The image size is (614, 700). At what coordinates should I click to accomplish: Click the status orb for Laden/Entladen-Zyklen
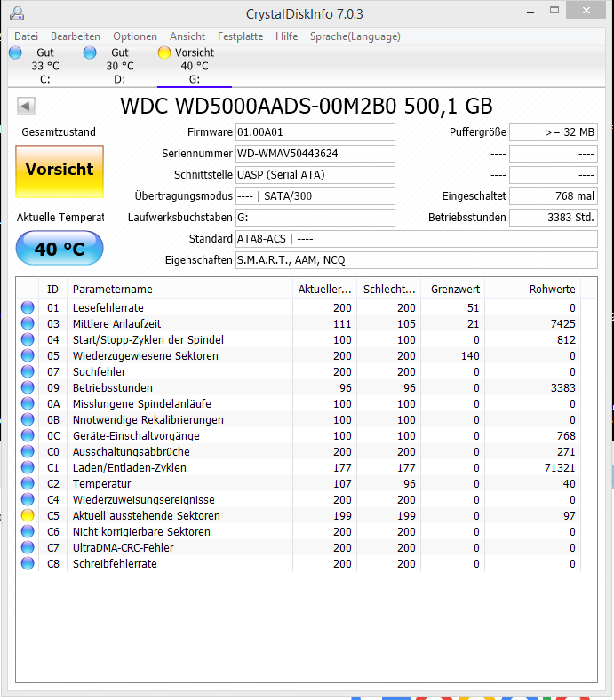click(28, 467)
